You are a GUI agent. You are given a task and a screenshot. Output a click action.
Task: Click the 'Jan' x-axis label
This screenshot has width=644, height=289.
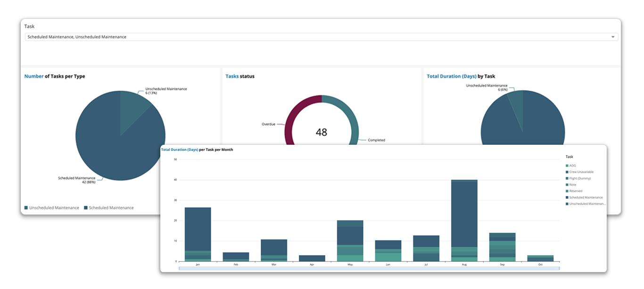click(x=198, y=265)
